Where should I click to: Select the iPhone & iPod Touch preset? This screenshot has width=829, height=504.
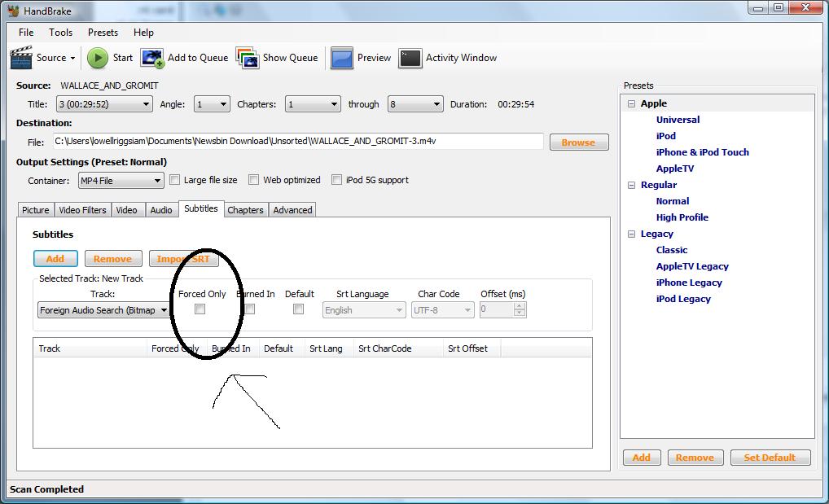click(702, 152)
